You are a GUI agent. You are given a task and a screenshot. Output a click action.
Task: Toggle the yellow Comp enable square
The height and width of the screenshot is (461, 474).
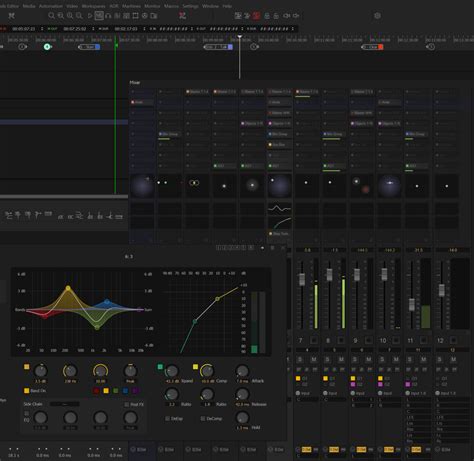pos(195,367)
